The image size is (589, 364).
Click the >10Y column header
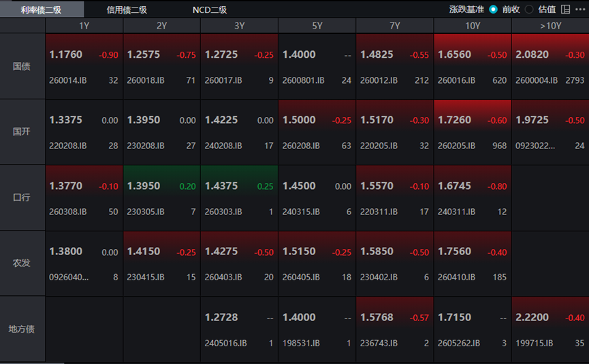click(x=550, y=26)
